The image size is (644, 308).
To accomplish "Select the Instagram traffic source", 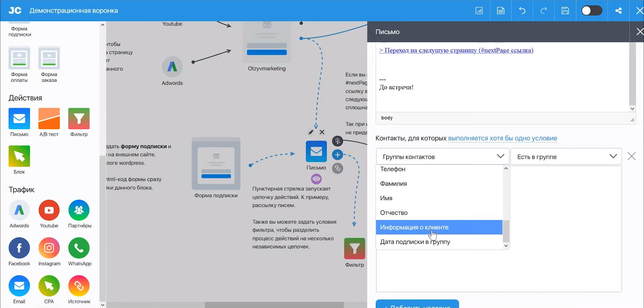I will click(49, 252).
